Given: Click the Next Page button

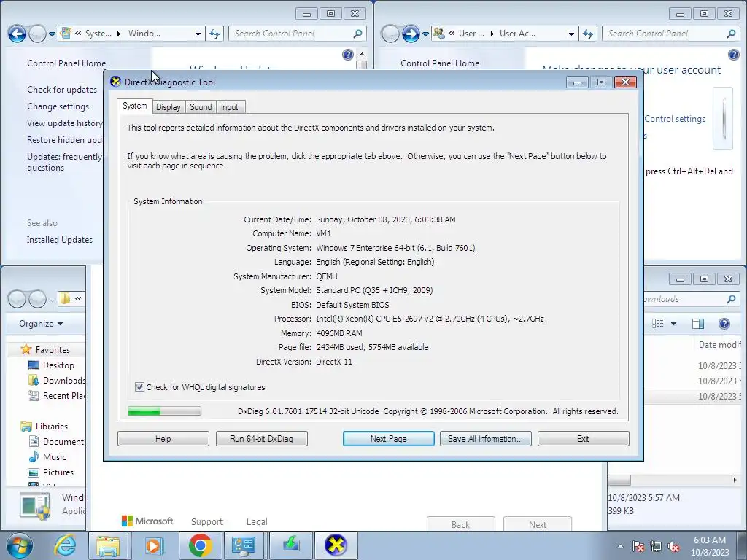Looking at the screenshot, I should pyautogui.click(x=388, y=438).
